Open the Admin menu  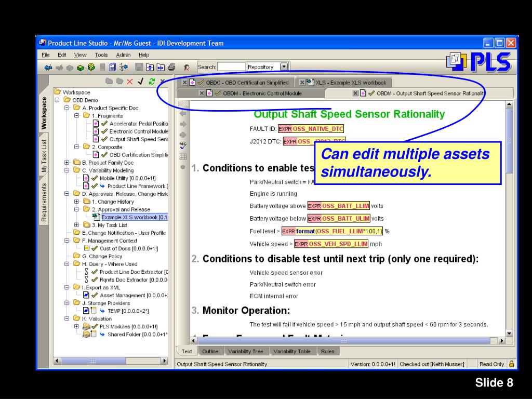123,55
